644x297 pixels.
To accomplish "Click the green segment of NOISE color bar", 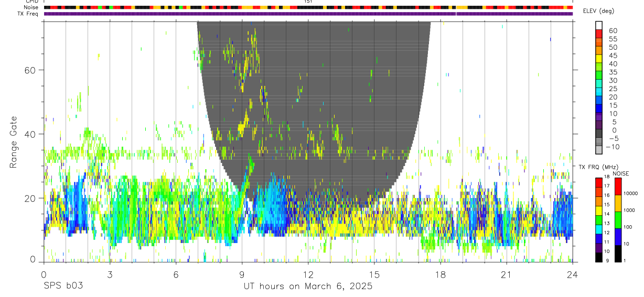I will point(617,220).
